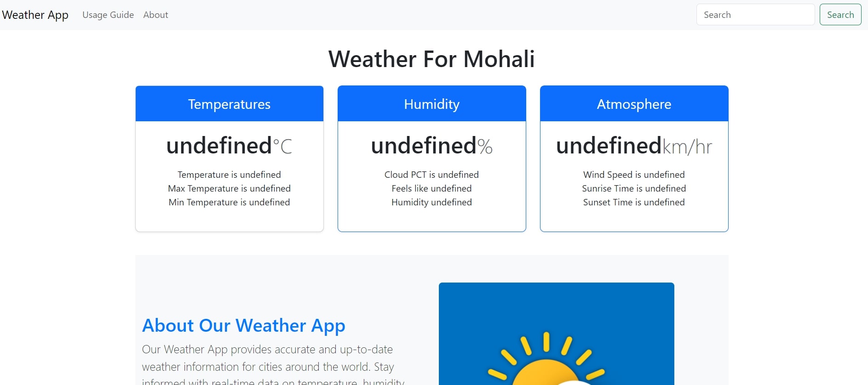This screenshot has height=385, width=868.
Task: Click the Sunset Time text
Action: click(634, 202)
